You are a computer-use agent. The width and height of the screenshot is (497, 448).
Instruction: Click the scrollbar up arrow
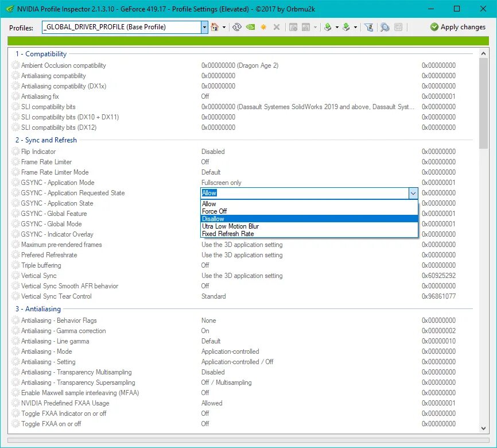click(x=483, y=53)
